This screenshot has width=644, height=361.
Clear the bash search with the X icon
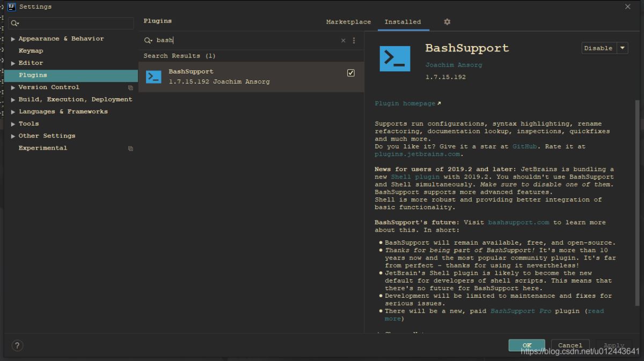pyautogui.click(x=343, y=40)
